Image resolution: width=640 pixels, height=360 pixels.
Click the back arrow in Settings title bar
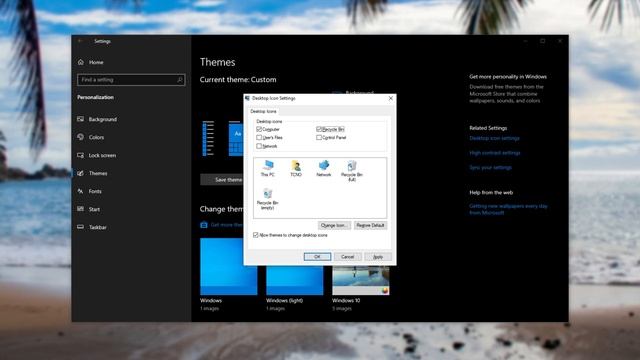click(80, 41)
